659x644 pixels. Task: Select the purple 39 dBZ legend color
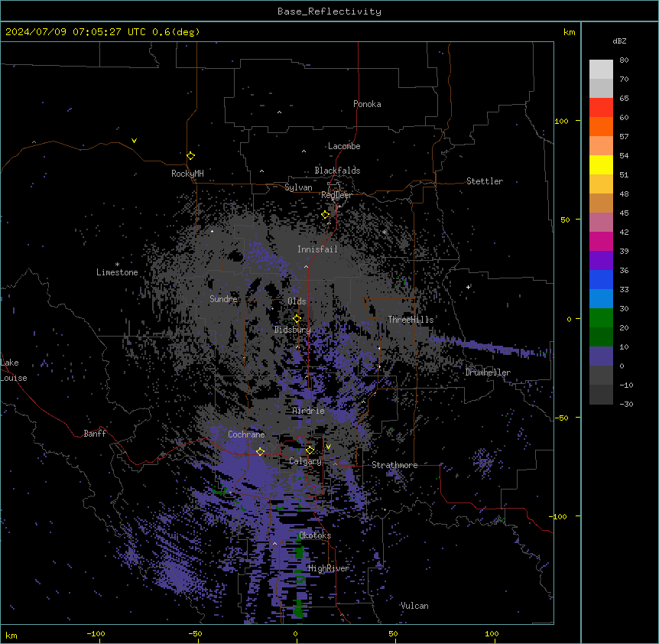pyautogui.click(x=601, y=260)
